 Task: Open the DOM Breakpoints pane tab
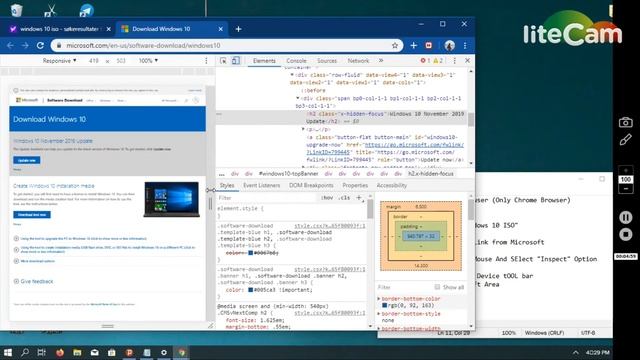[x=311, y=185]
